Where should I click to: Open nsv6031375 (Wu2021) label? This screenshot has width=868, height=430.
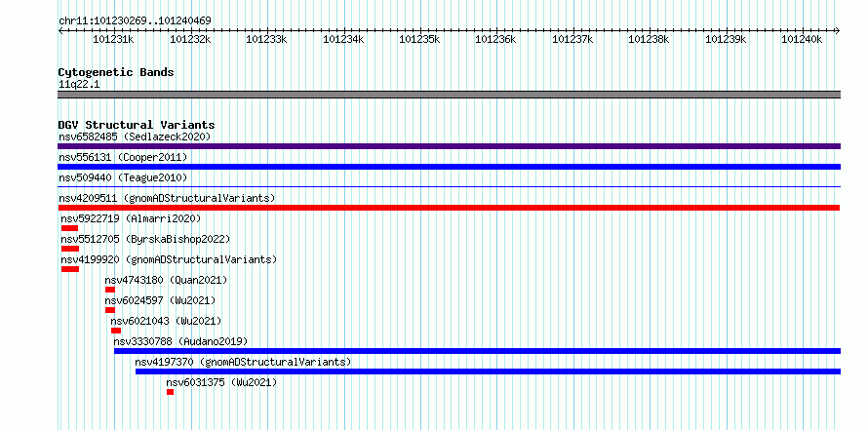[x=221, y=382]
